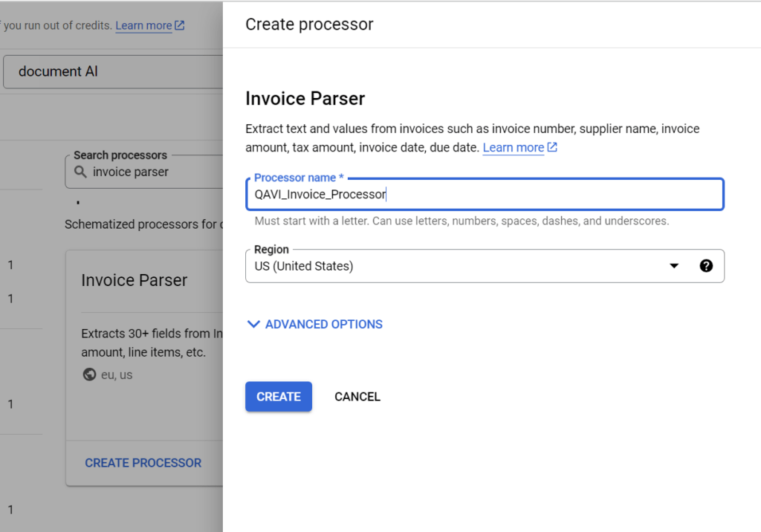Image resolution: width=761 pixels, height=532 pixels.
Task: Click CREATE PROCESSOR on the Invoice Parser card
Action: coord(143,463)
